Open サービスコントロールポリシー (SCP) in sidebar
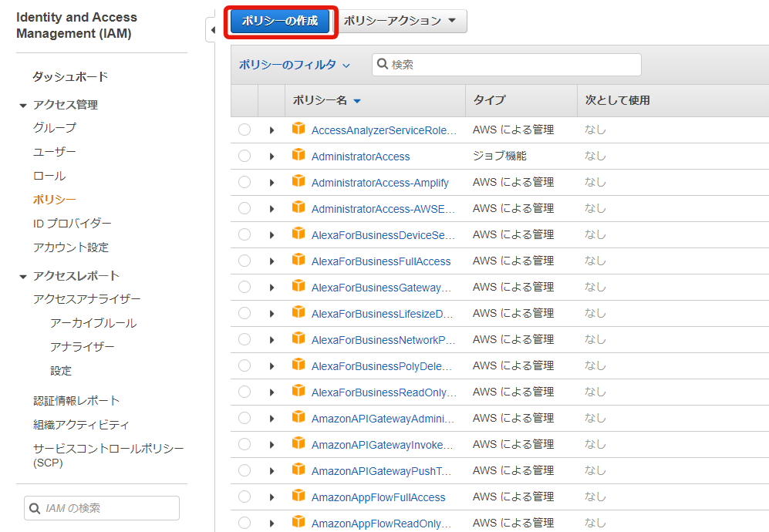The image size is (769, 532). [x=109, y=456]
